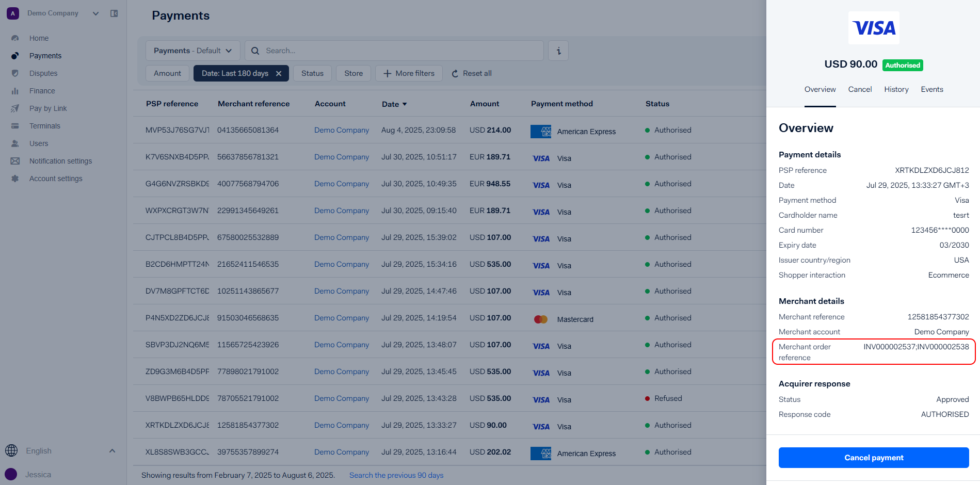
Task: Click the Amount column header
Action: [485, 104]
